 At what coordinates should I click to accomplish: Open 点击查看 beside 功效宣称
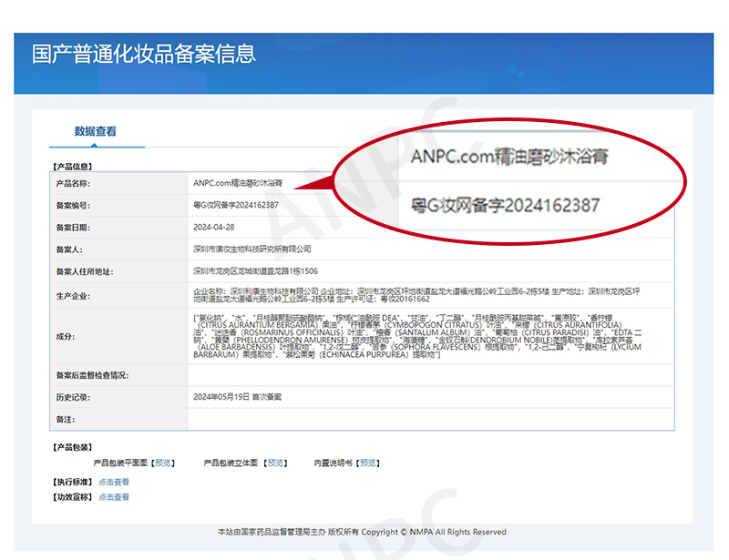[114, 497]
